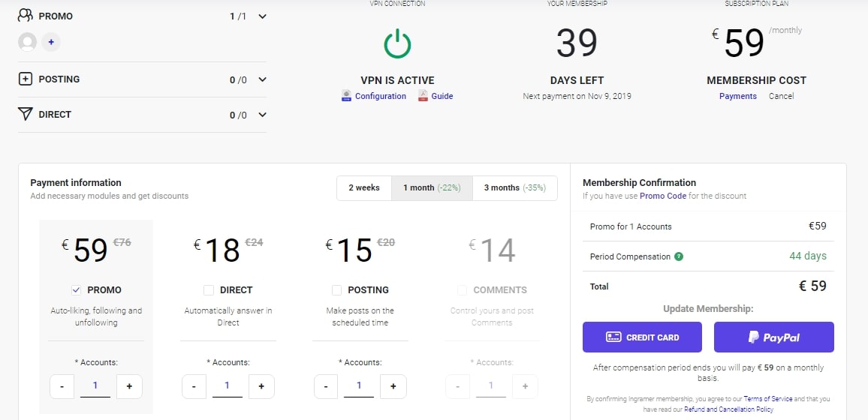
Task: Click the PayPal logo icon
Action: (x=753, y=337)
